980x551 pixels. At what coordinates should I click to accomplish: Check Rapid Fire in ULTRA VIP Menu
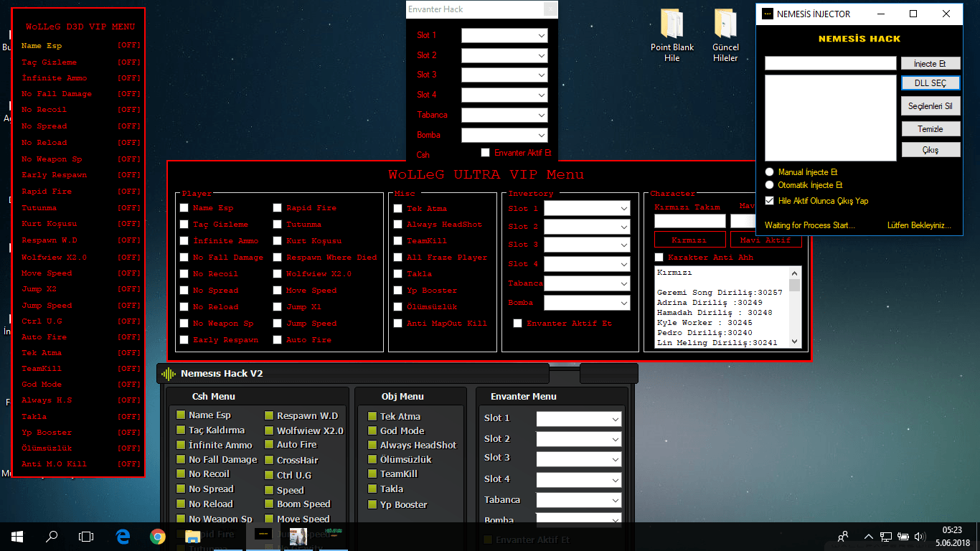[278, 208]
